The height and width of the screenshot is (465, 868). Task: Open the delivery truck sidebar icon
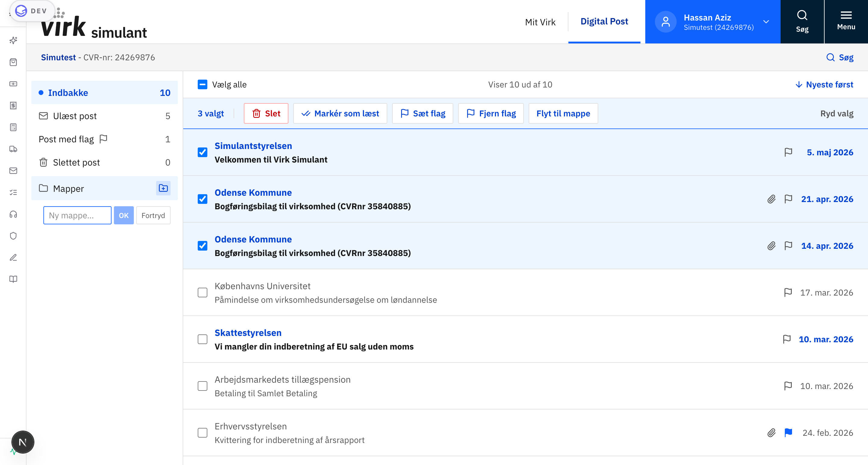(13, 149)
